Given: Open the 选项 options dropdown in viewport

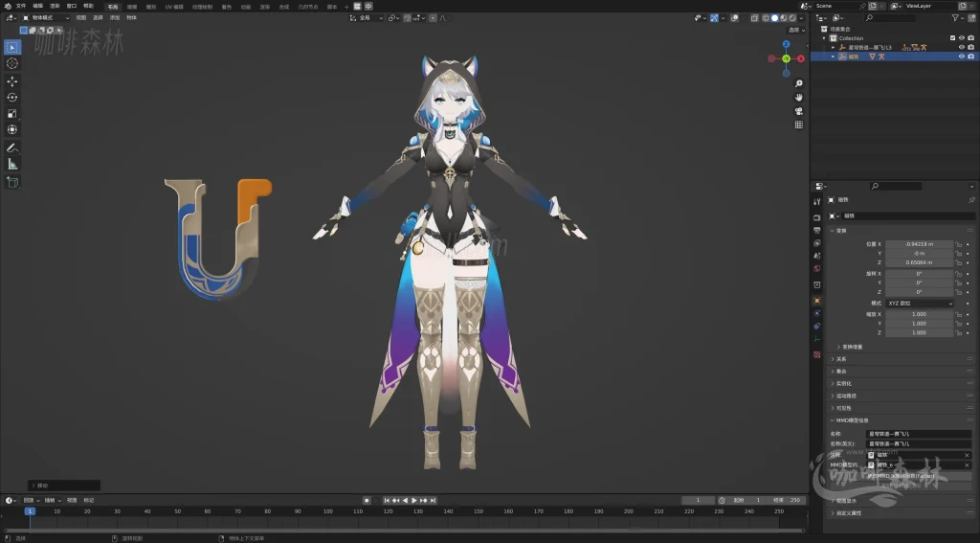Looking at the screenshot, I should click(x=795, y=30).
